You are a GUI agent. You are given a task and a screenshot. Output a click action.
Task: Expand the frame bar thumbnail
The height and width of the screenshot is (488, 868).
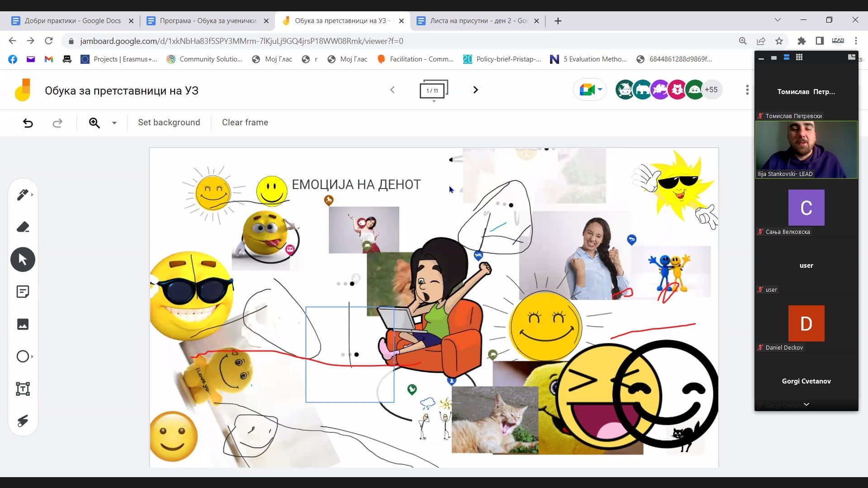click(433, 90)
